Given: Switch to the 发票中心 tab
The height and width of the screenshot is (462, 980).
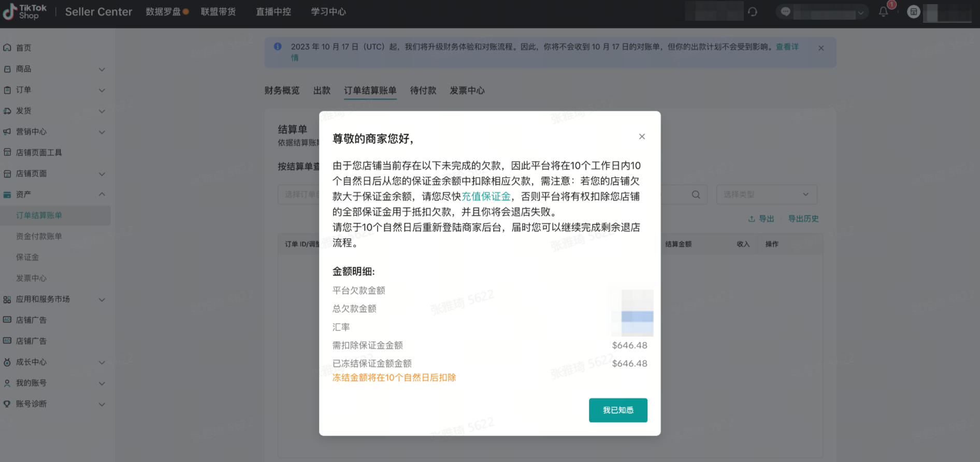Looking at the screenshot, I should (x=467, y=91).
